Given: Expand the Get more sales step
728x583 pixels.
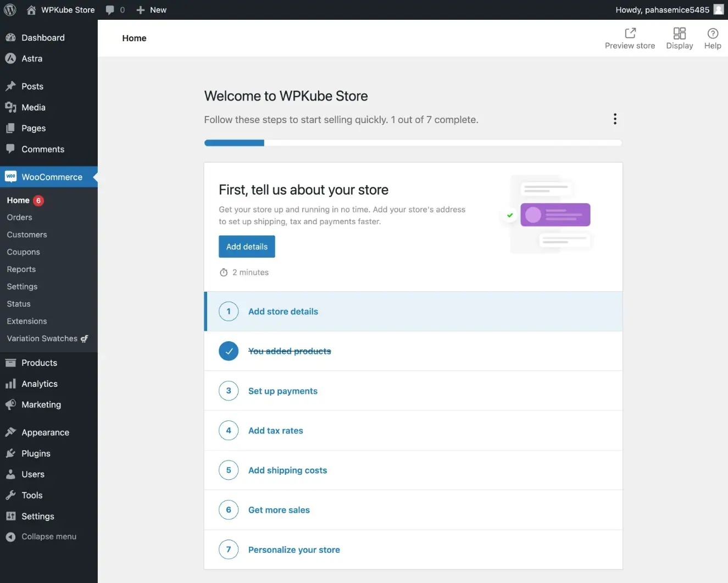Looking at the screenshot, I should click(413, 510).
